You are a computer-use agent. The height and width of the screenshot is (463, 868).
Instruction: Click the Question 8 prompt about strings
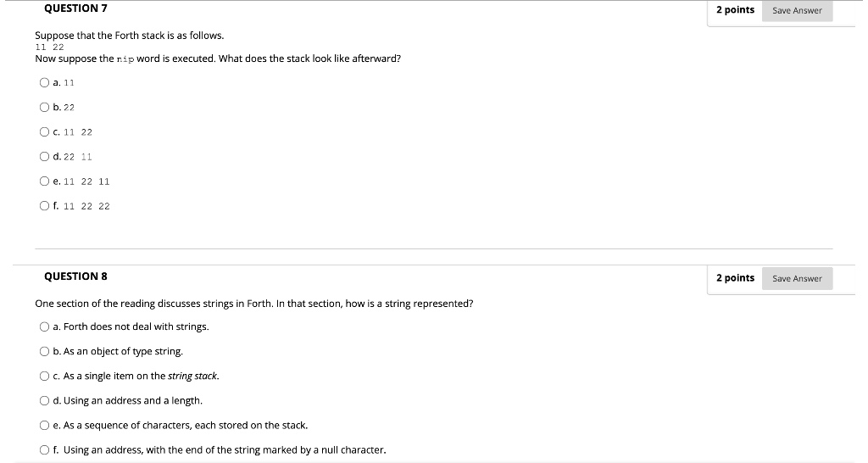click(x=253, y=304)
